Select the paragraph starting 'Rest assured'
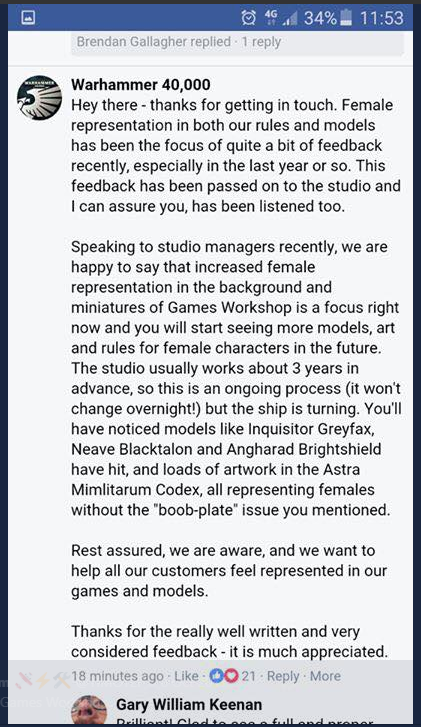 229,571
